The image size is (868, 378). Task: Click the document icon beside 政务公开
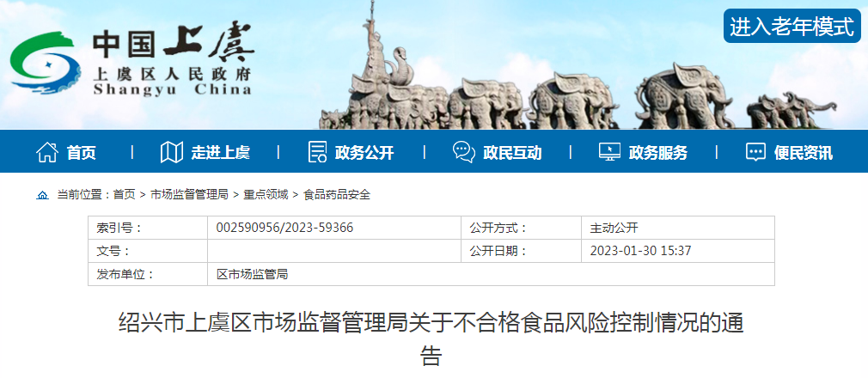pos(317,152)
